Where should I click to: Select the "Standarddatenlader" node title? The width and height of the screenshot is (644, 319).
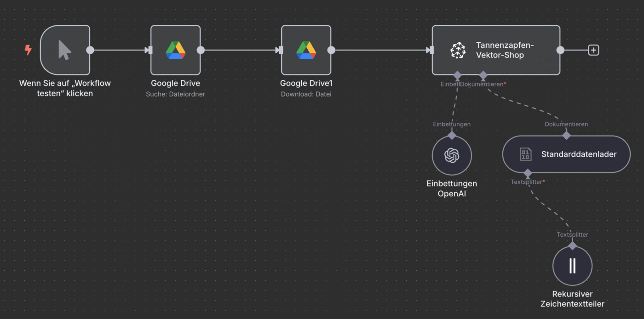[x=579, y=154]
